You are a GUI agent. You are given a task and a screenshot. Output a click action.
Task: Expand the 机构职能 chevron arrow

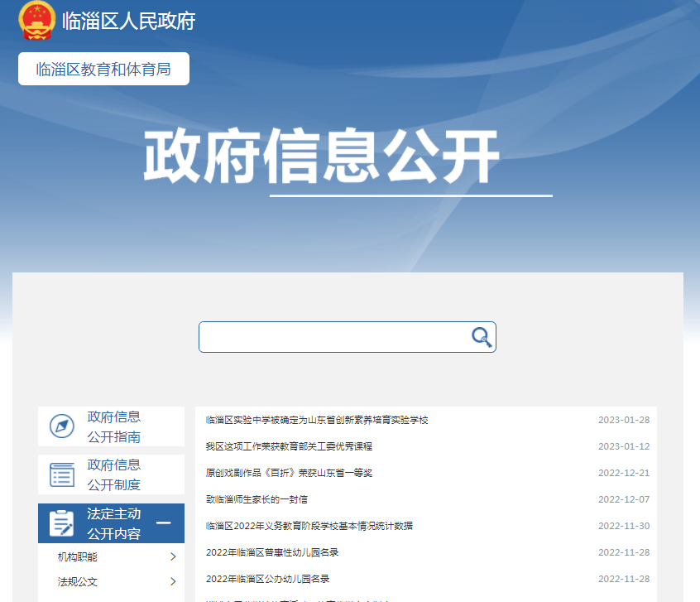(x=173, y=556)
